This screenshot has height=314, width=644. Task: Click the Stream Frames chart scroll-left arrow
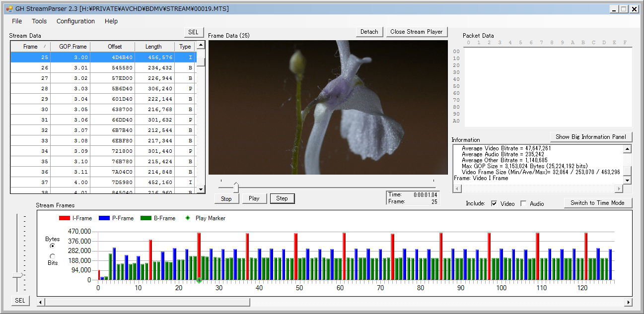(x=41, y=302)
